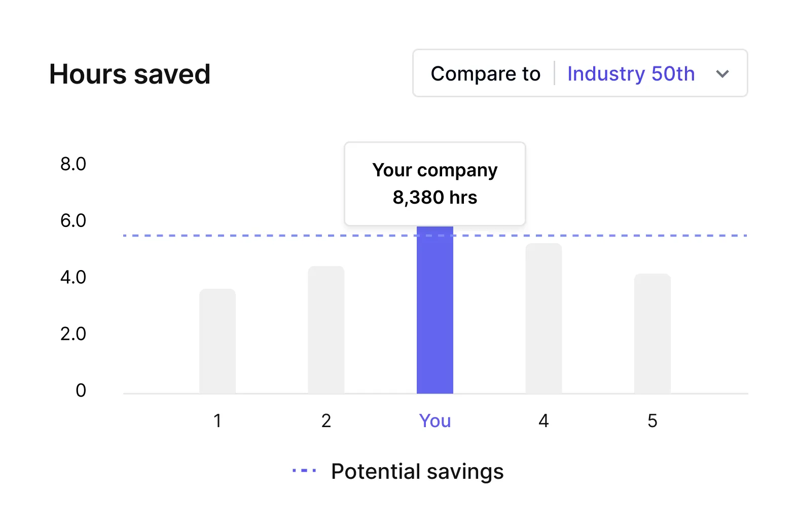Click the Potential savings legend label
Screen dimensions: 797x532
[417, 471]
